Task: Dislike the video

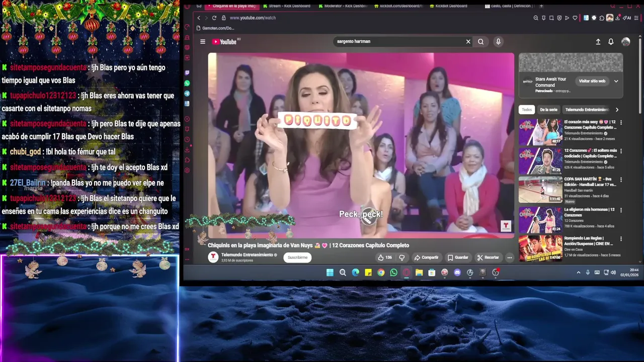Action: tap(401, 257)
